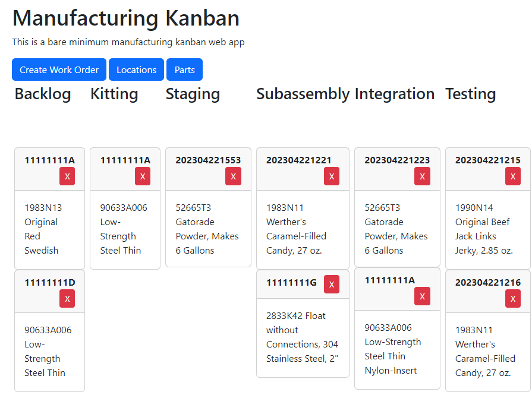The image size is (532, 395).
Task: Delete Testing card 202304221215
Action: [x=512, y=176]
